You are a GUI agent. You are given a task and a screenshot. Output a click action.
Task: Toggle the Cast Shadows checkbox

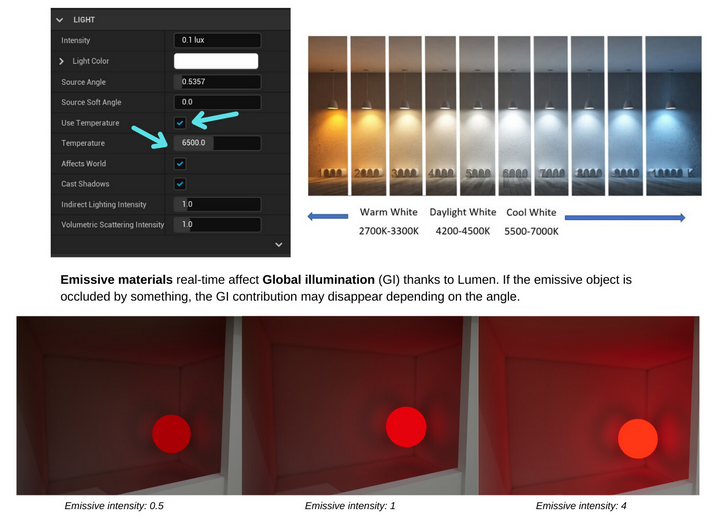click(180, 184)
